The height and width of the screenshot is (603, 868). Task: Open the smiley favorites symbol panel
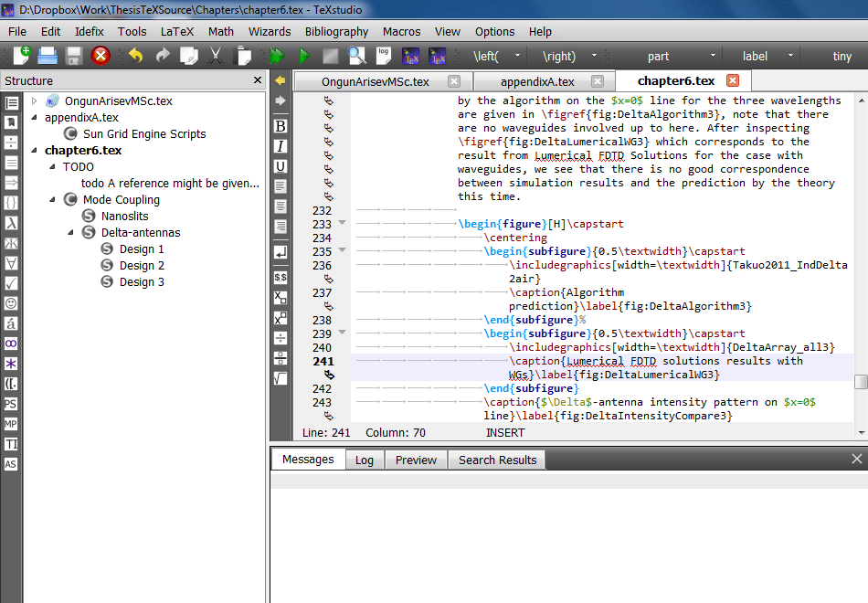(11, 303)
